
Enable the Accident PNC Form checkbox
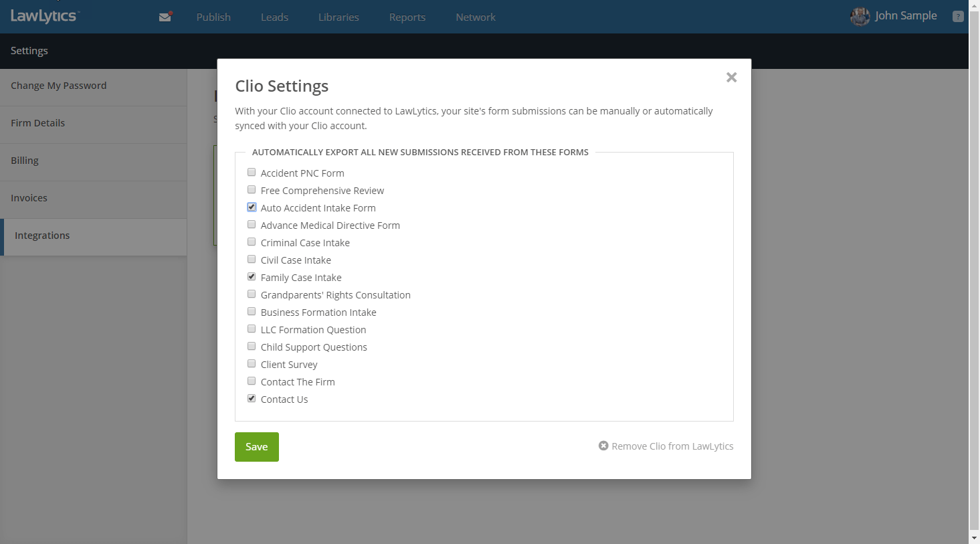(x=252, y=173)
